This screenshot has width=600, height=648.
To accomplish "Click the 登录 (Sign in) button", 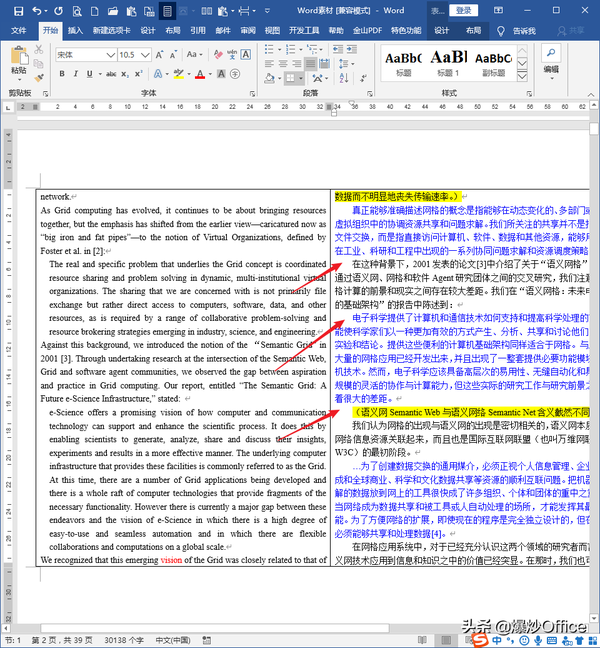I will click(x=464, y=10).
